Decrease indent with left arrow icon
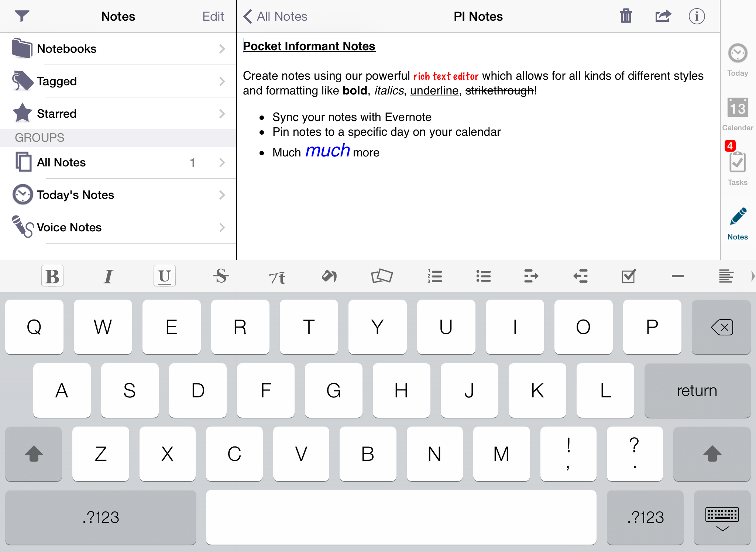756x552 pixels. [x=580, y=276]
